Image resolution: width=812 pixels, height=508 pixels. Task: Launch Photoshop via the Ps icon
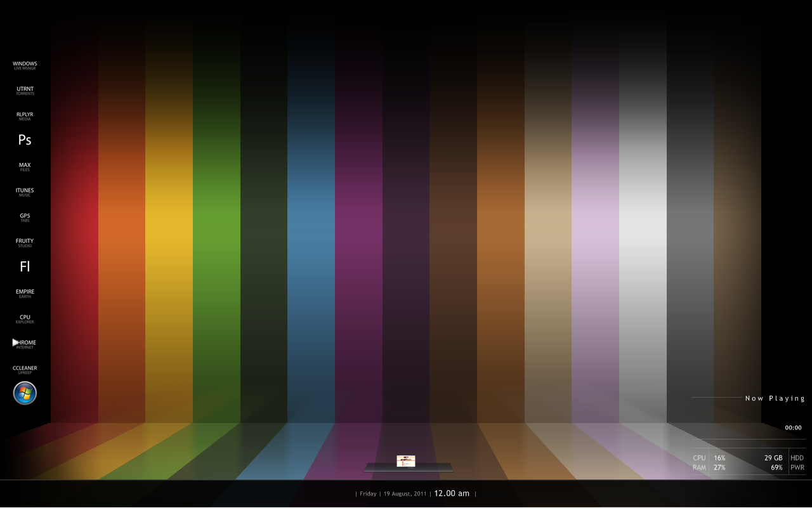click(x=25, y=140)
